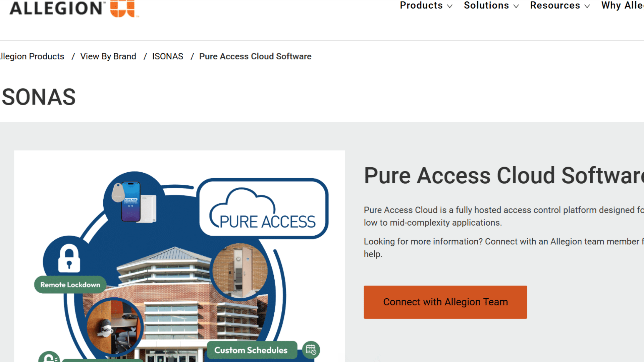Click the mobile phone credential icon
The height and width of the screenshot is (362, 644).
pos(131,202)
